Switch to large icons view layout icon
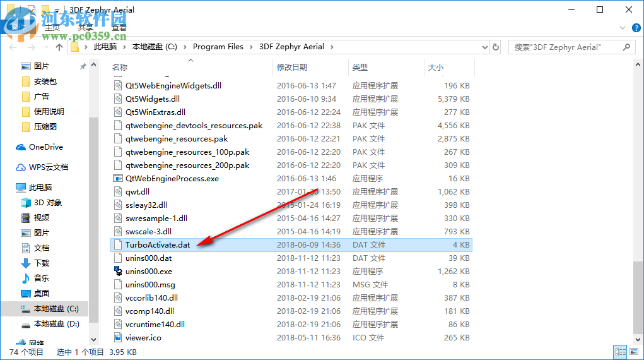644x360 pixels. [x=634, y=352]
